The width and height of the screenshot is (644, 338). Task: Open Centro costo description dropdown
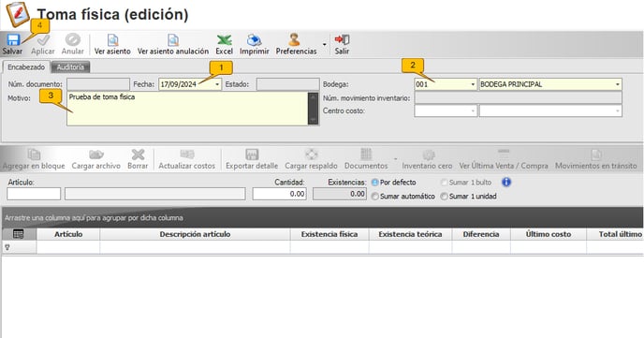(617, 110)
